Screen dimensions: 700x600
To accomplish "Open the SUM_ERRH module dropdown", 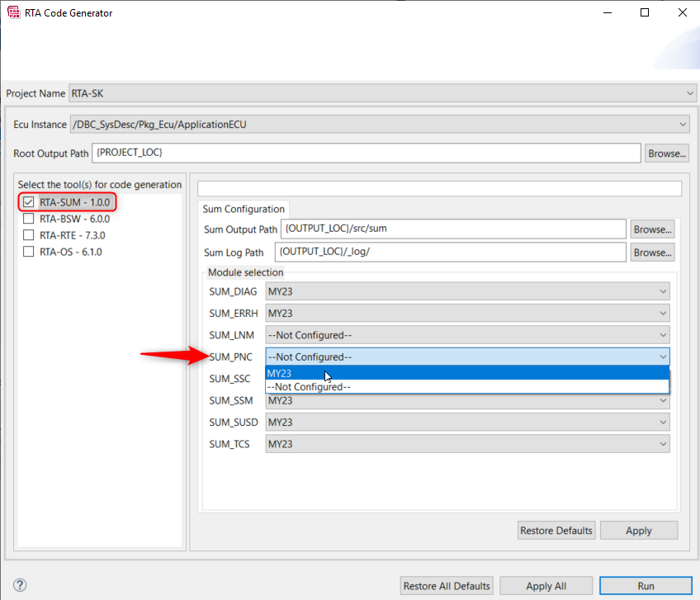I will click(467, 314).
